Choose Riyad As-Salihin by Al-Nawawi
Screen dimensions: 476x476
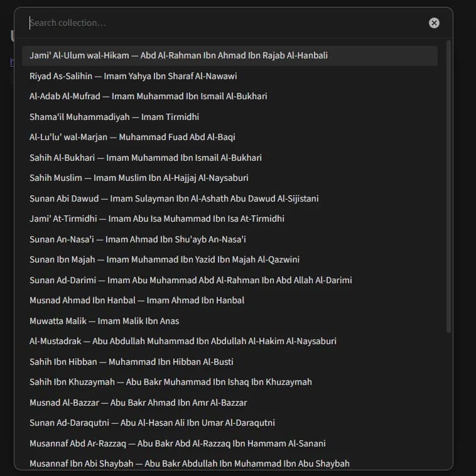(230, 76)
